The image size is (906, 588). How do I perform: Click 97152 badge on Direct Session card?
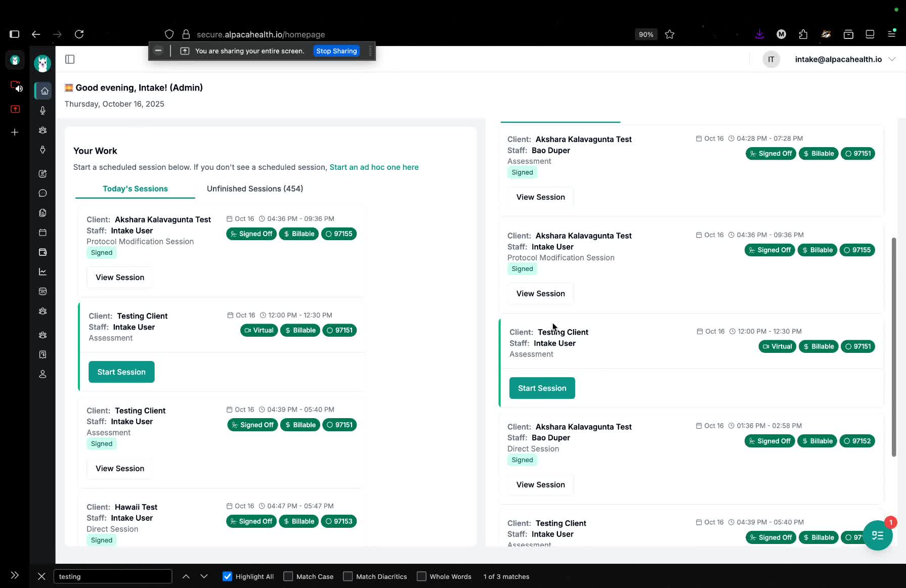[x=857, y=441]
